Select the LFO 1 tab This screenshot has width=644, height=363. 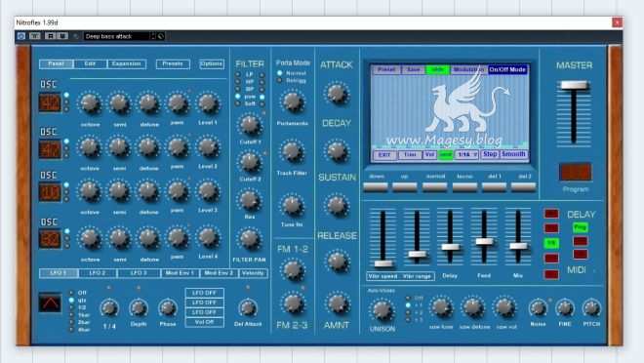(58, 273)
